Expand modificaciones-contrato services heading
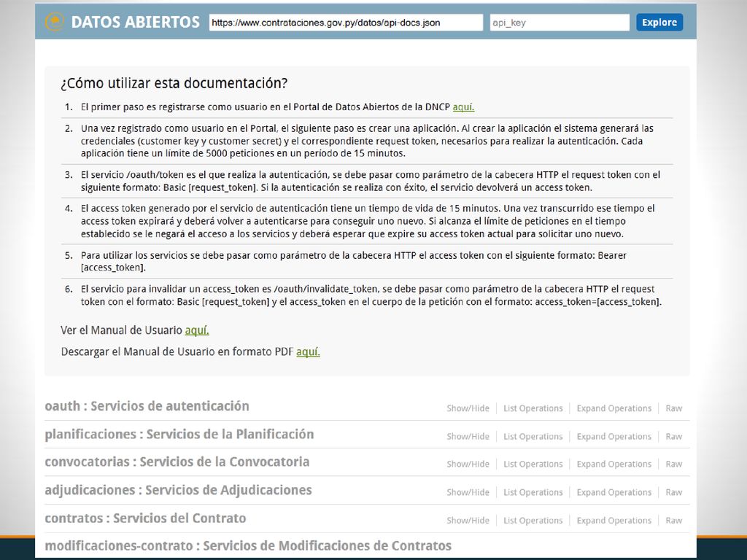The image size is (747, 560). click(248, 545)
